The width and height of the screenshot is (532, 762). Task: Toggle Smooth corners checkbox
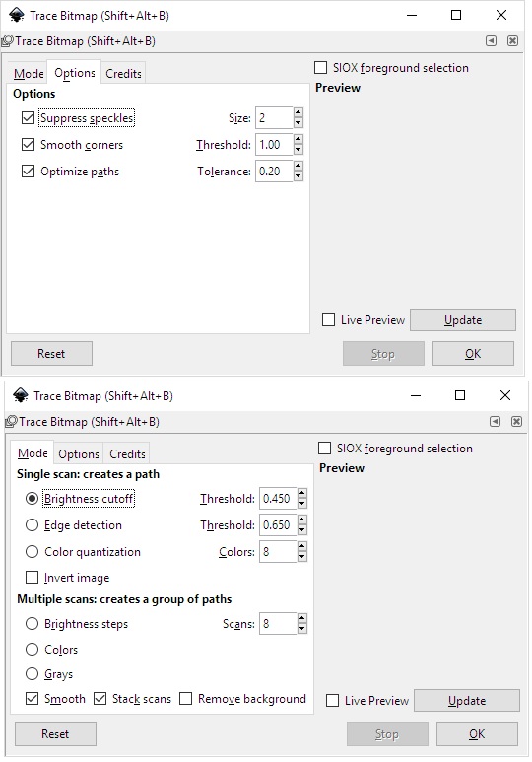pyautogui.click(x=29, y=145)
